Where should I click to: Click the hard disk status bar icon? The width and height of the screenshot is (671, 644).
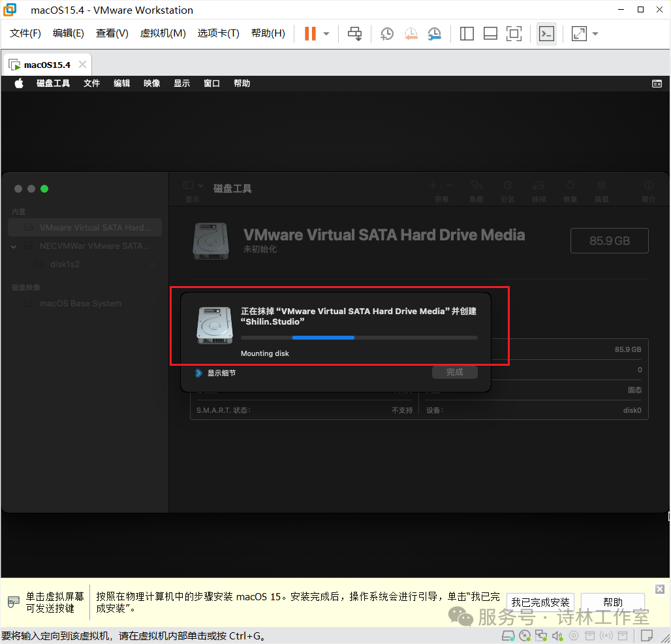pos(508,636)
